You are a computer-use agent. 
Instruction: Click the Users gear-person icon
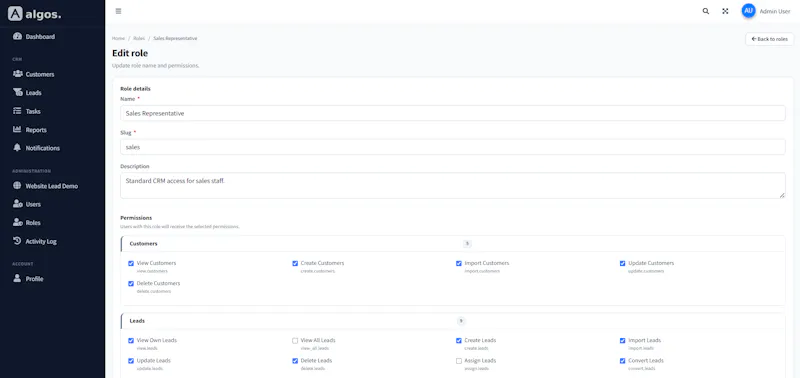click(17, 204)
